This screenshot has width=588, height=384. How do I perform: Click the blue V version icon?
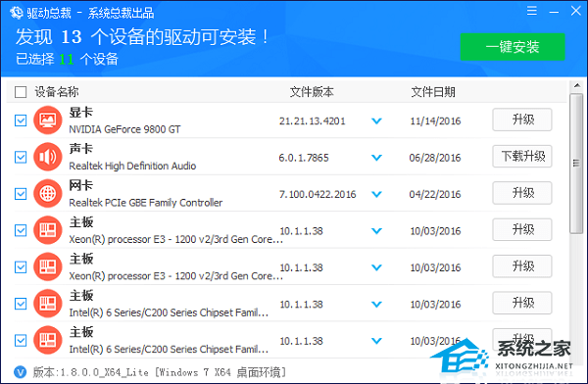21,372
